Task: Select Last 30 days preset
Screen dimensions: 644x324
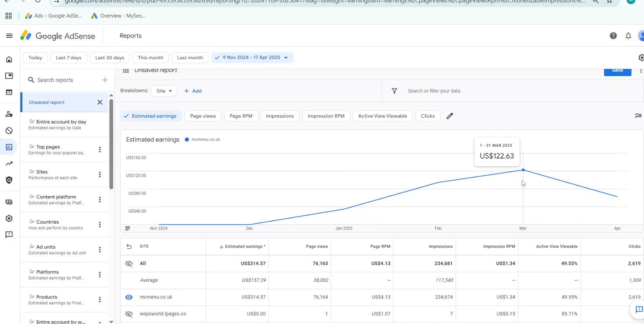Action: (109, 58)
